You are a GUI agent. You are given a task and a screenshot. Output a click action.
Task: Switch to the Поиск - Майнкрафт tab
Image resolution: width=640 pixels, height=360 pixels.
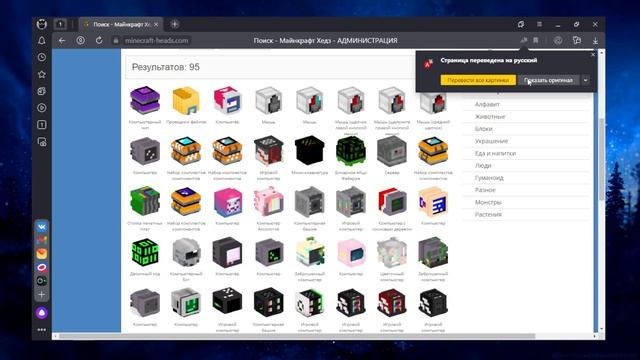(120, 24)
